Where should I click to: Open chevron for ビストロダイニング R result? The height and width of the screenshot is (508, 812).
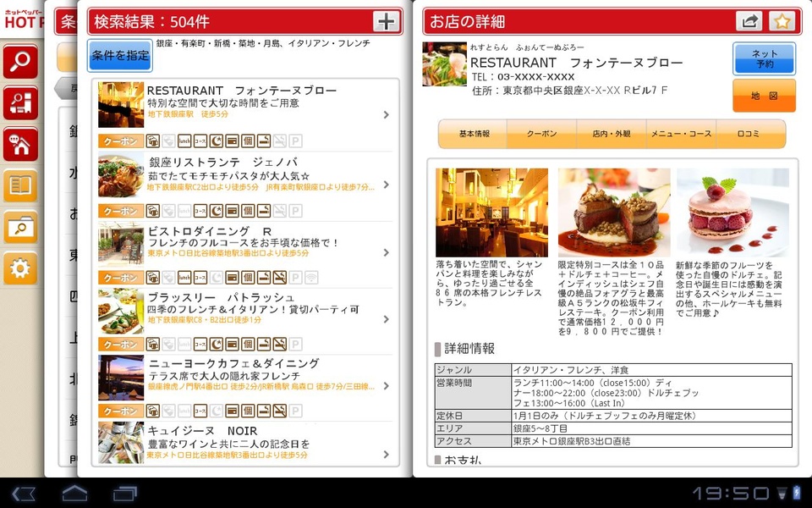(x=387, y=252)
